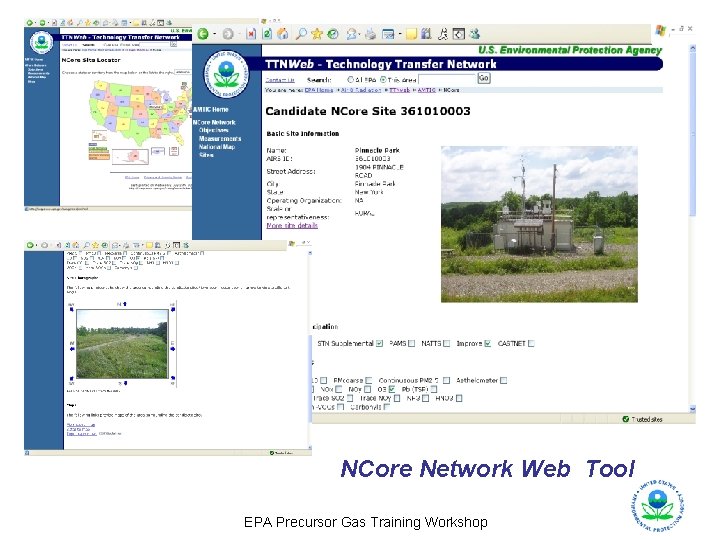The width and height of the screenshot is (720, 540).
Task: Toggle the STN Supplemental checkbox
Action: click(x=379, y=343)
